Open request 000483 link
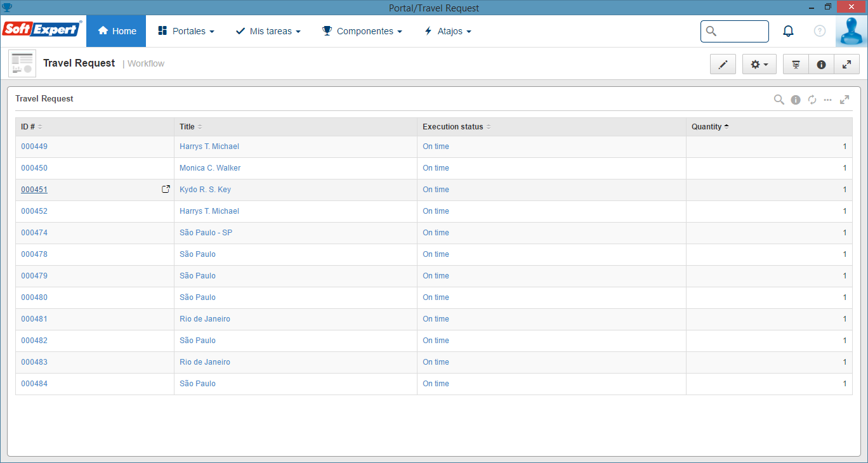Image resolution: width=868 pixels, height=463 pixels. pyautogui.click(x=34, y=362)
